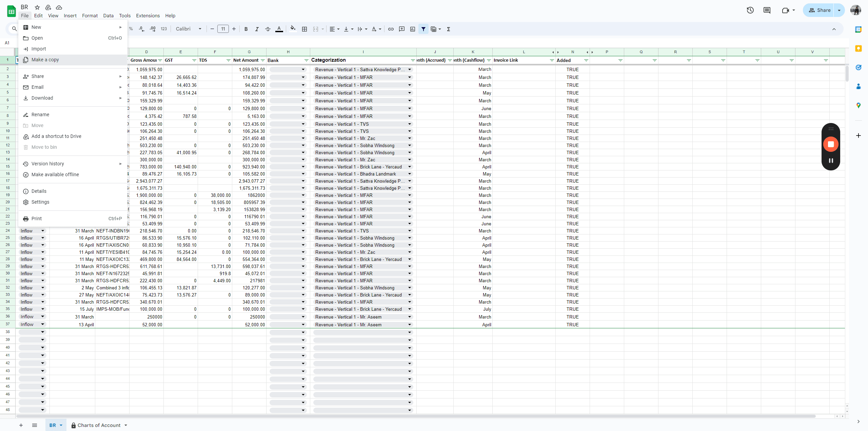Open Google Keep side panel
This screenshot has width=868, height=431.
[x=858, y=48]
